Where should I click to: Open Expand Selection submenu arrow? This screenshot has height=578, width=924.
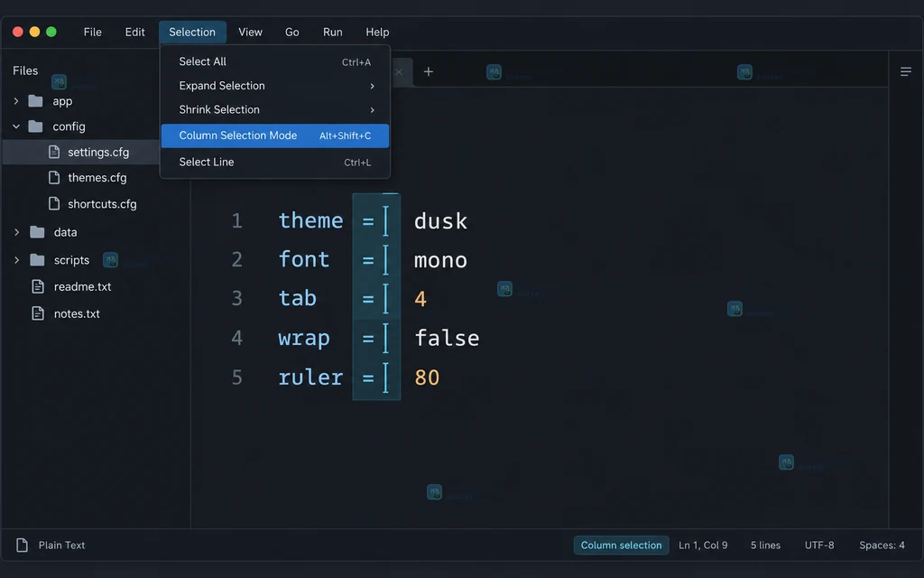point(372,86)
